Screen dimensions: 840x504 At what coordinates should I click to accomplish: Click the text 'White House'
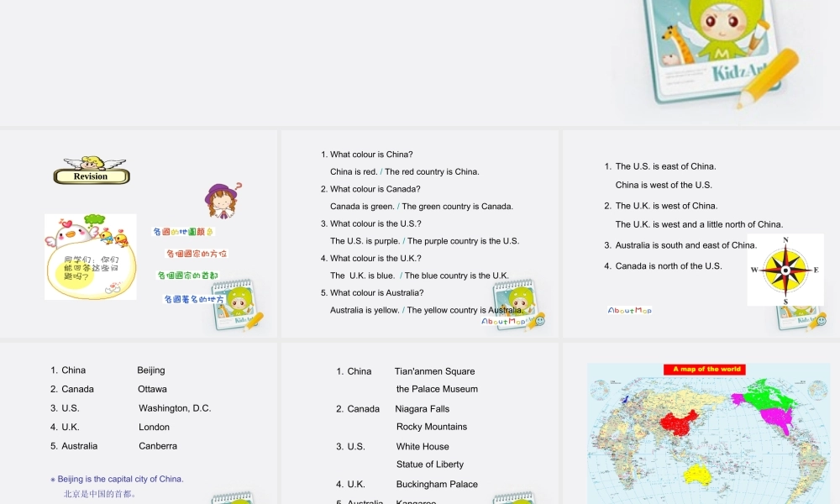pos(423,447)
